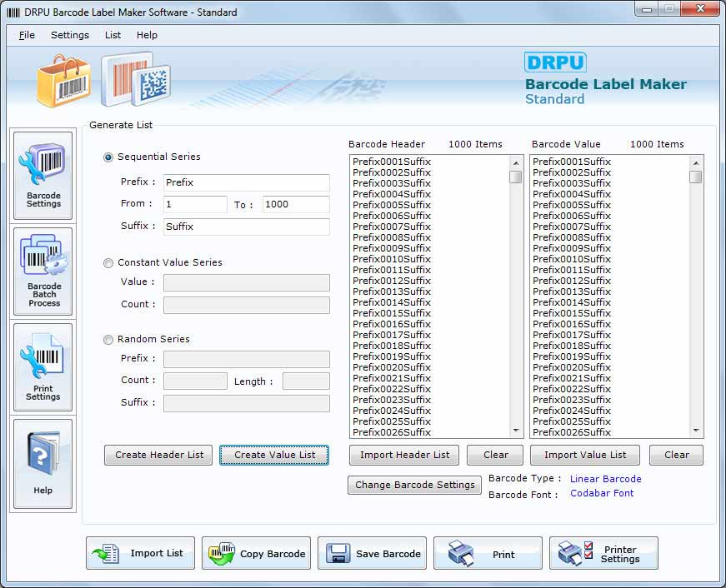The height and width of the screenshot is (588, 726).
Task: Select Sequential Series radio button
Action: pos(108,157)
